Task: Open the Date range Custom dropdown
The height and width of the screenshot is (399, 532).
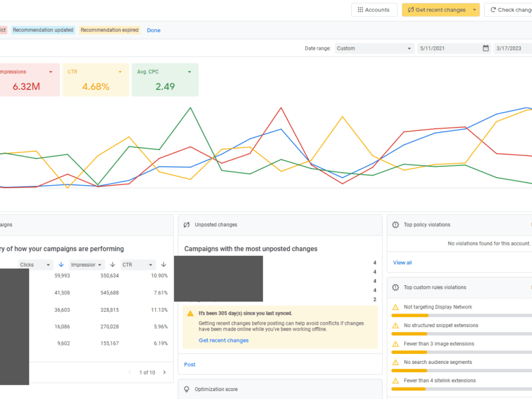Action: 374,48
